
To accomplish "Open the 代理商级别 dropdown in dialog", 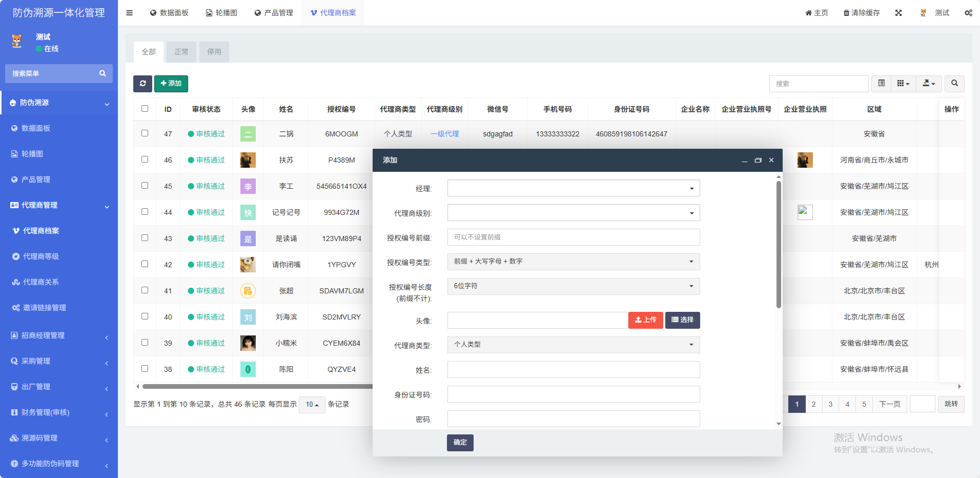I will (x=573, y=213).
